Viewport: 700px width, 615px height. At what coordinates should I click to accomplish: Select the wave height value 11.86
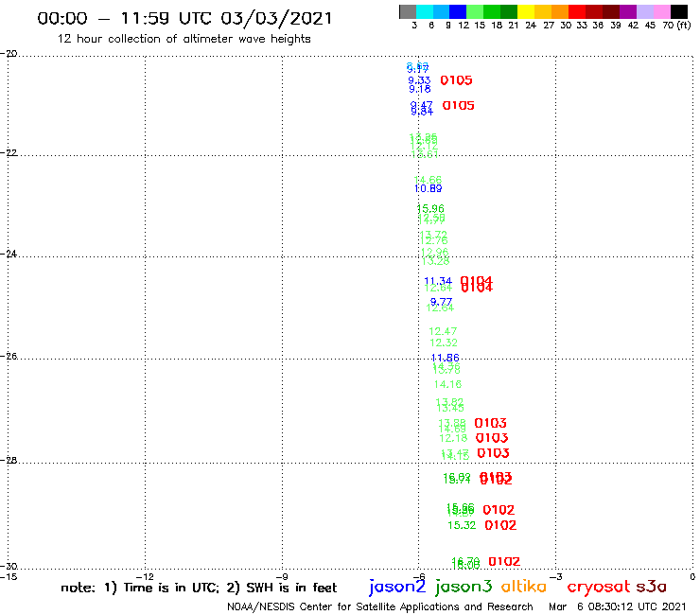tap(446, 358)
